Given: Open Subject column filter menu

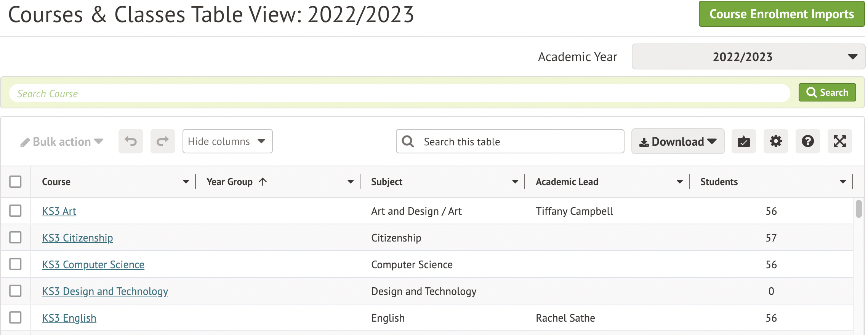Looking at the screenshot, I should pos(515,182).
